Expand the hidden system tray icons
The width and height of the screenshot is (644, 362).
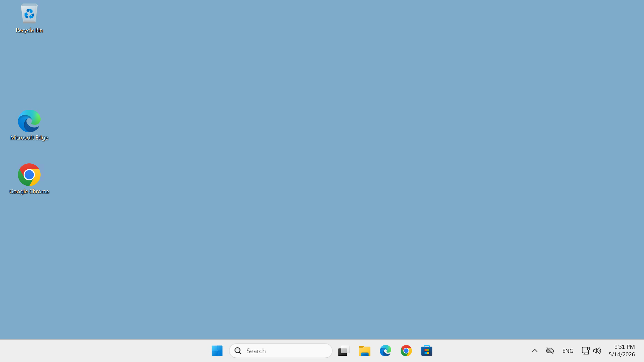[535, 351]
